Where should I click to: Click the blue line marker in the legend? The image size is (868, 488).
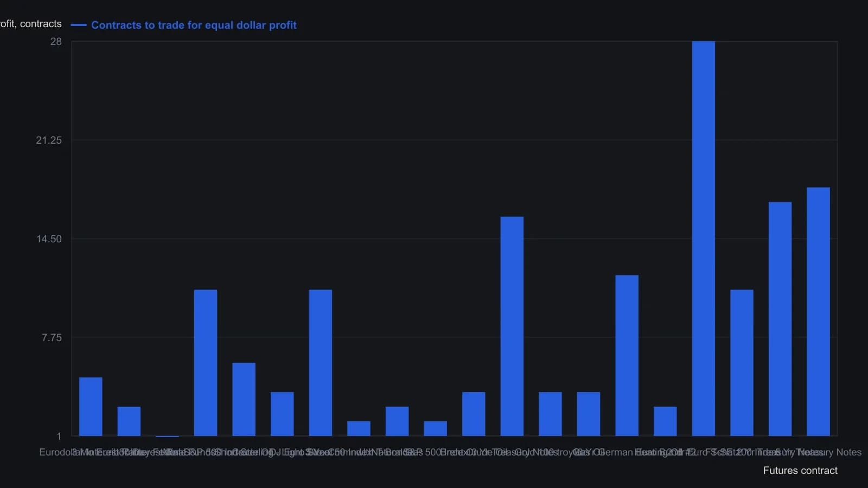79,25
